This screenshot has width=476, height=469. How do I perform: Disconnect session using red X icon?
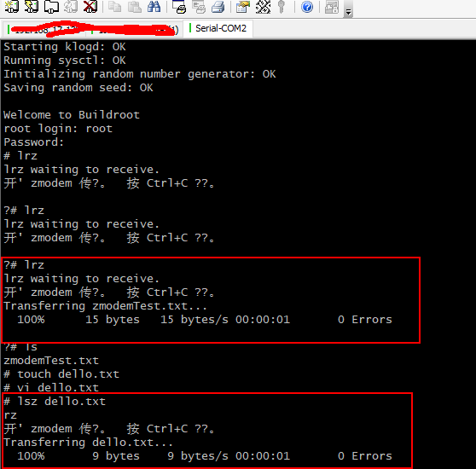[x=90, y=6]
